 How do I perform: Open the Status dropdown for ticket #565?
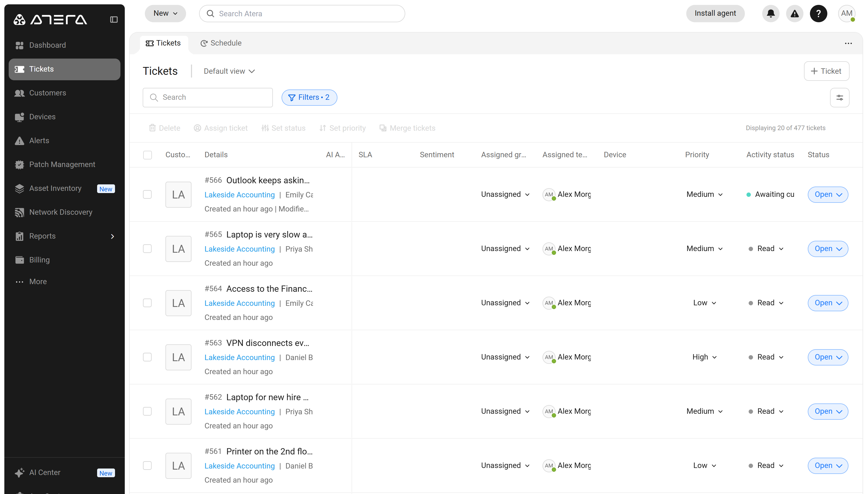(x=828, y=249)
